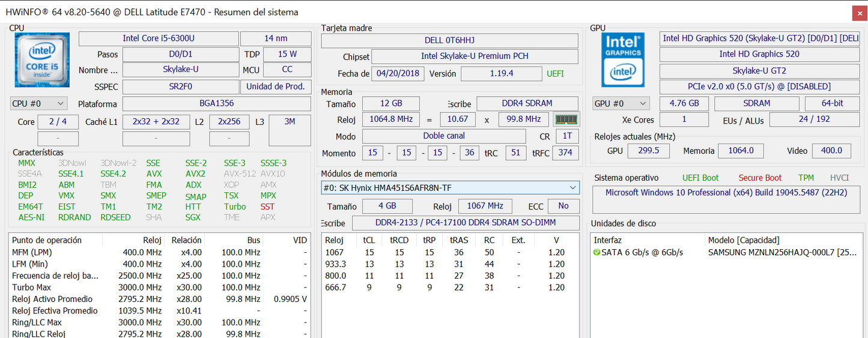This screenshot has height=338, width=868.
Task: Click the Intel Core i5-6300U name field
Action: pos(159,38)
